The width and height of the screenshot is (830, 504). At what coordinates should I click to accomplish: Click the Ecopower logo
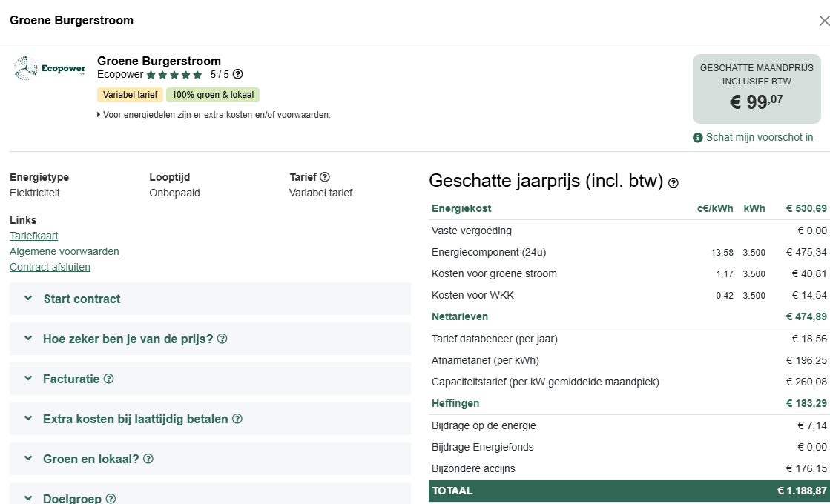coord(50,69)
